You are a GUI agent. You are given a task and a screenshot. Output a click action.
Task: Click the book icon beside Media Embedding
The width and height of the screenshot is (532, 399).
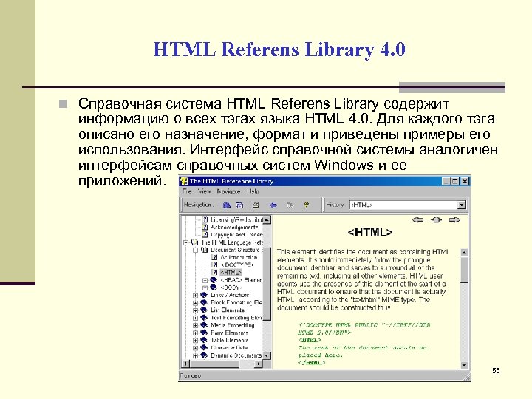pos(204,325)
